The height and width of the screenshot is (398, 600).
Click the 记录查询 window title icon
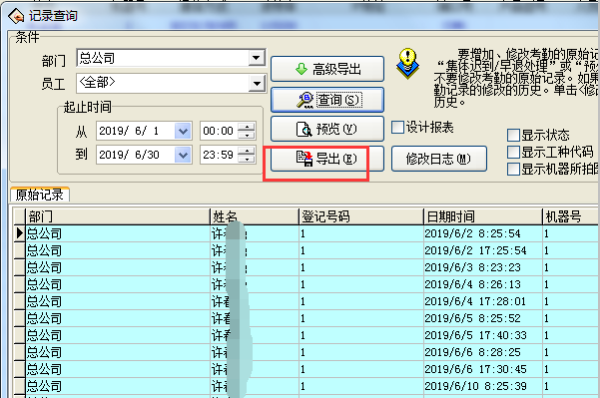point(16,16)
